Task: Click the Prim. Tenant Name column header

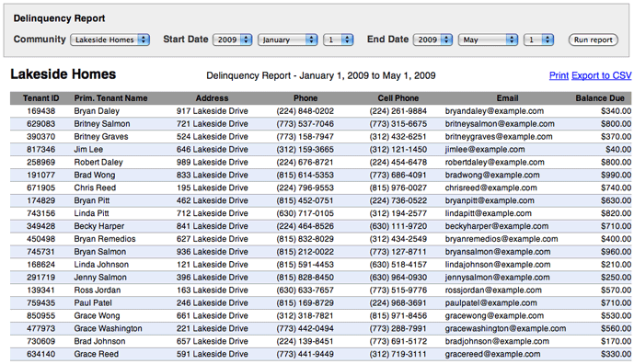Action: pos(110,98)
